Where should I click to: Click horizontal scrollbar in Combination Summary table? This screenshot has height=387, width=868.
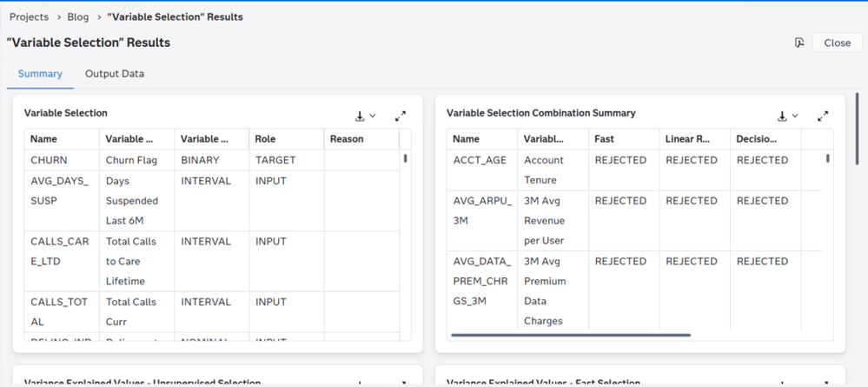(x=571, y=335)
